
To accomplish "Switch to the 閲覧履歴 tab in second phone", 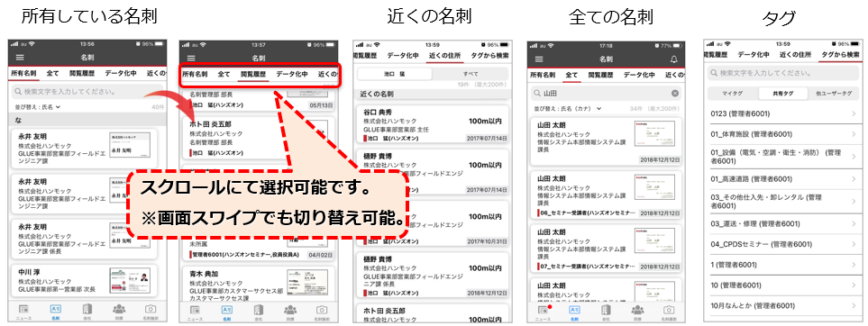I will (253, 74).
